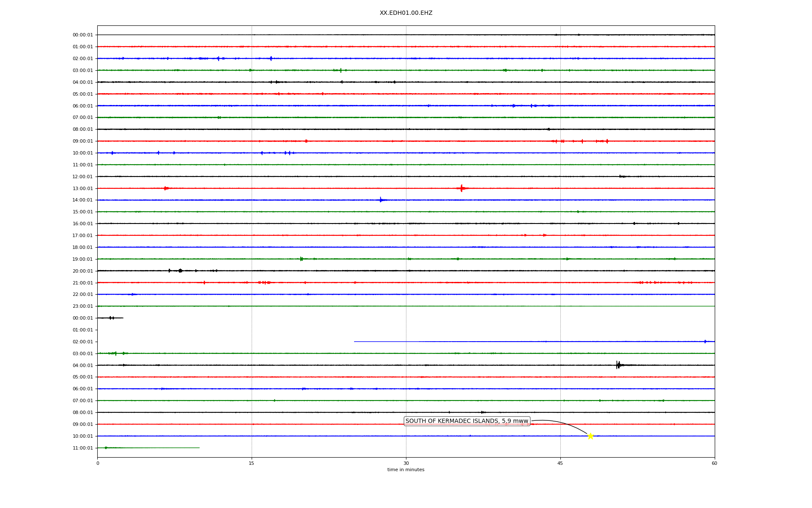Click the 'time in minutes' axis label
Screen dimensions: 812x508
click(x=406, y=469)
